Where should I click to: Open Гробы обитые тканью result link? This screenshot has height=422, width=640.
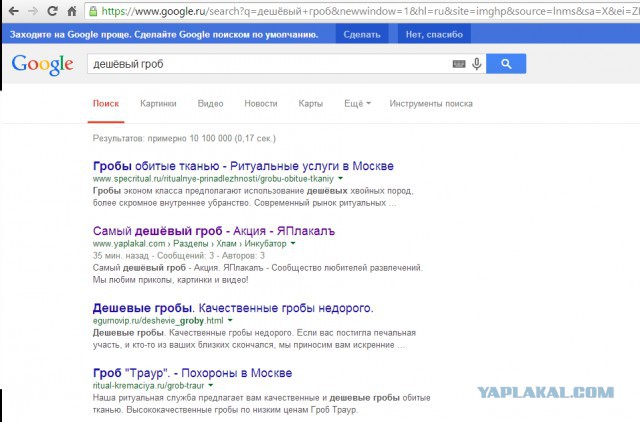point(243,166)
